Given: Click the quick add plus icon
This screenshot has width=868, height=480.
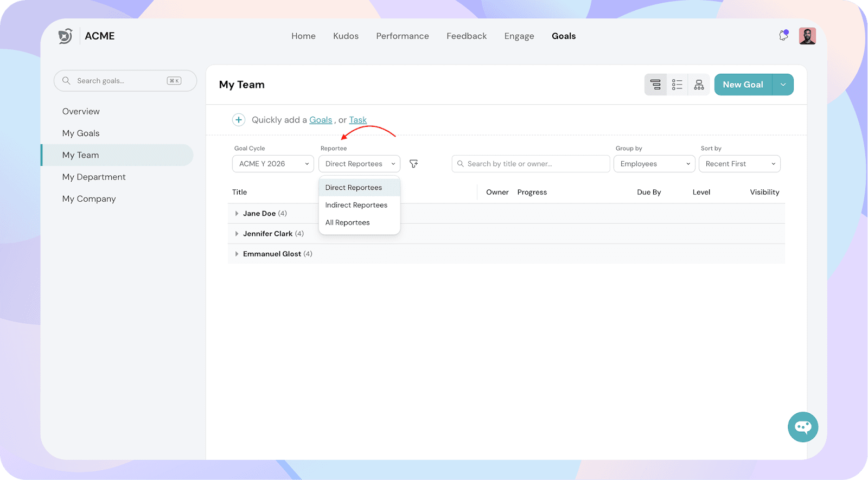Looking at the screenshot, I should pyautogui.click(x=239, y=120).
